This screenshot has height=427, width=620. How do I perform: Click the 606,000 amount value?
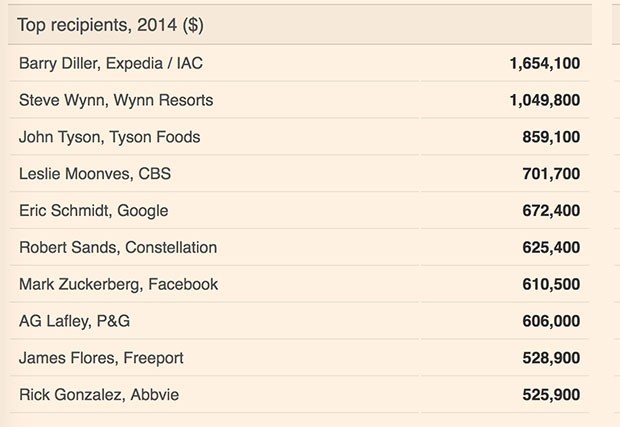coord(551,321)
